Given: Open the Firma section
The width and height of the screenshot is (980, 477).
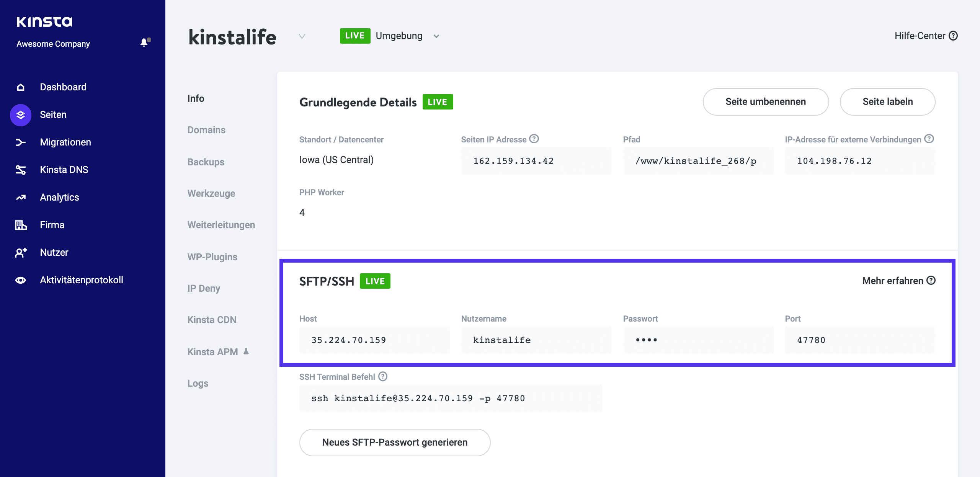Looking at the screenshot, I should tap(52, 225).
